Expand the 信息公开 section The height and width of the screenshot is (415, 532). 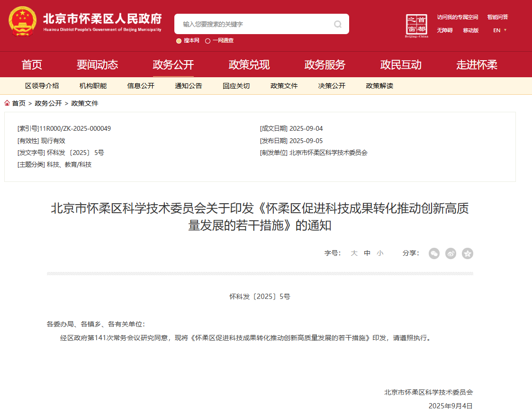(141, 86)
